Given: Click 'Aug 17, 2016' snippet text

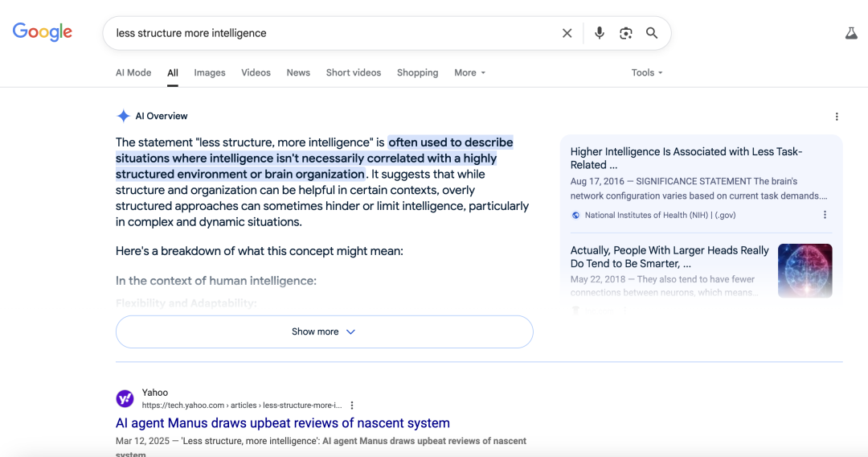Looking at the screenshot, I should click(x=597, y=181).
